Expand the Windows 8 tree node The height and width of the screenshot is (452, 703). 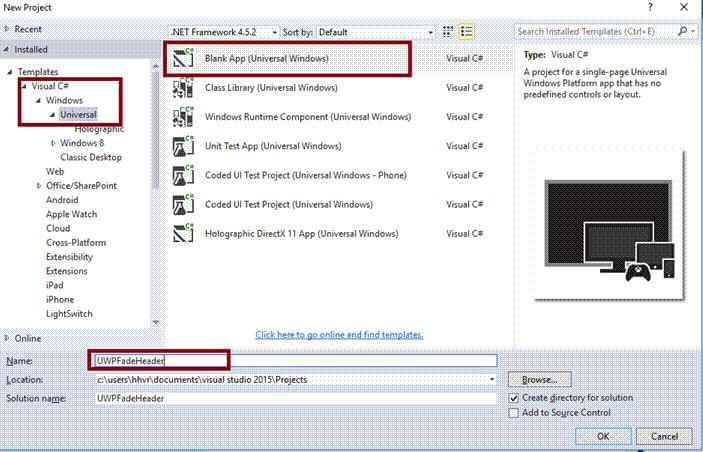tap(53, 143)
